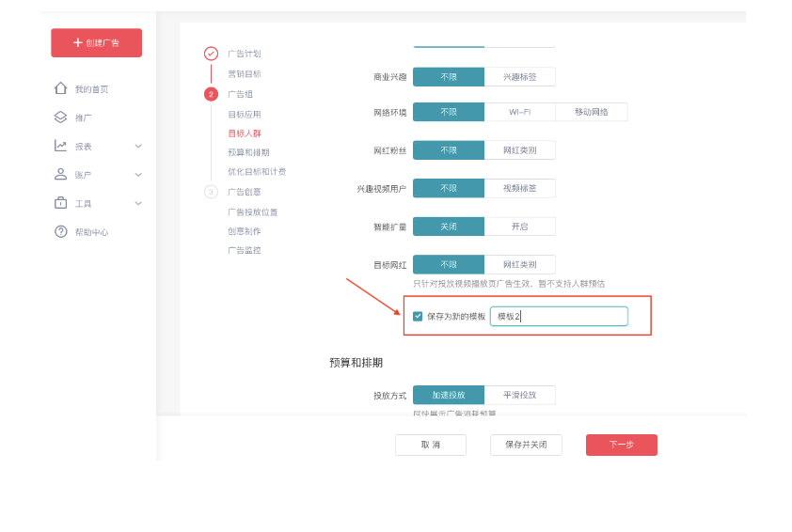Click the 我的首页 home icon
Image resolution: width=792 pixels, height=532 pixels.
[61, 88]
